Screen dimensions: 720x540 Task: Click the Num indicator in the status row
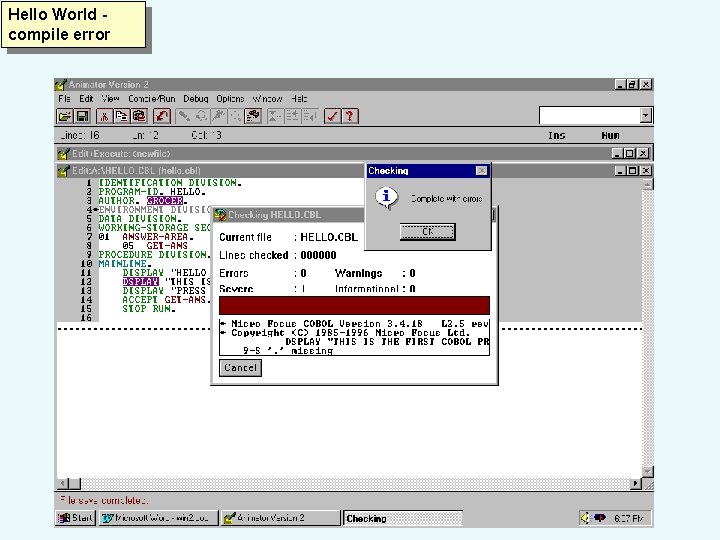point(610,135)
